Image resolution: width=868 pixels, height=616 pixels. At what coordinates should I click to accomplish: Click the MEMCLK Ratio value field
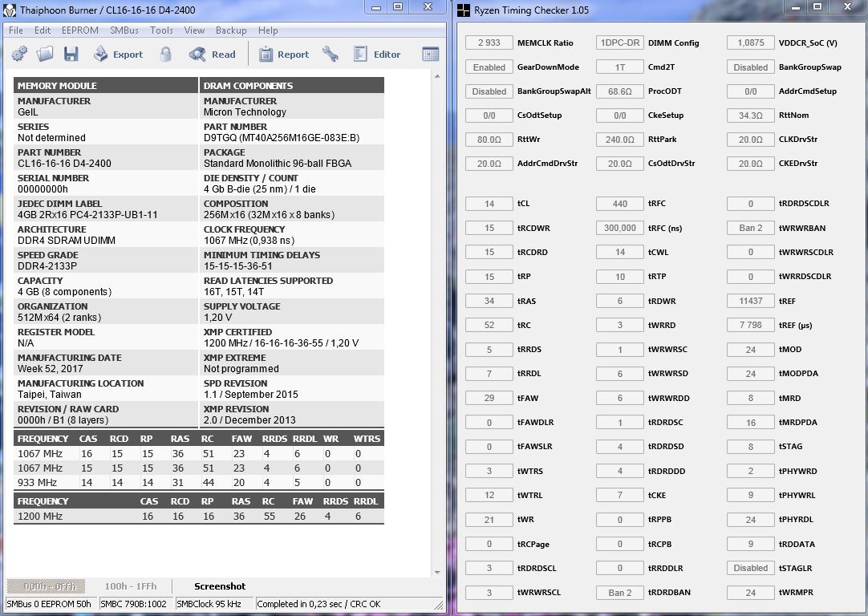click(x=489, y=43)
